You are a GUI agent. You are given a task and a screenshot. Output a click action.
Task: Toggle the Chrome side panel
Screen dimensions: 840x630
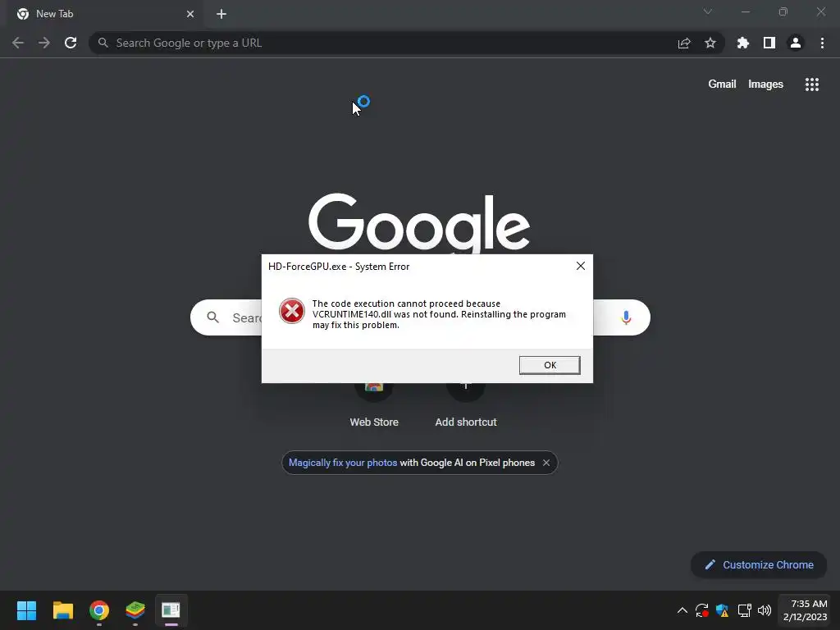[x=769, y=43]
